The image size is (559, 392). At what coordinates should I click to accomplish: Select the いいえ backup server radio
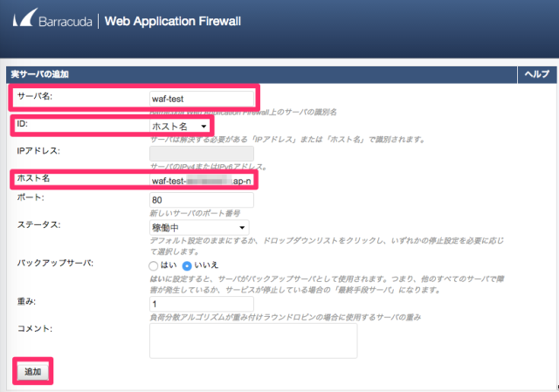tap(187, 265)
